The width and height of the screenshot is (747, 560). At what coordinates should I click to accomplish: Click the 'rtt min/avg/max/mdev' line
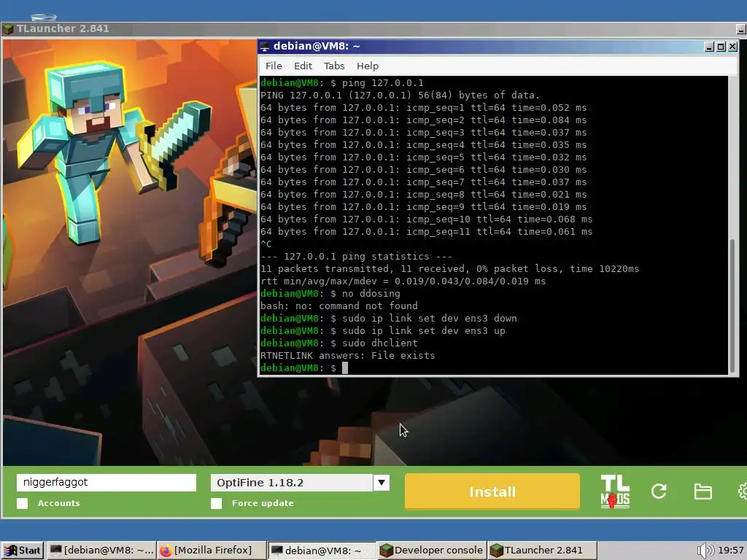[x=403, y=281]
